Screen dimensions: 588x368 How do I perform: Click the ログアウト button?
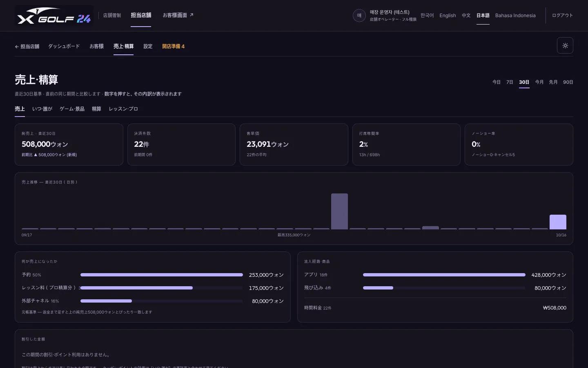[562, 16]
